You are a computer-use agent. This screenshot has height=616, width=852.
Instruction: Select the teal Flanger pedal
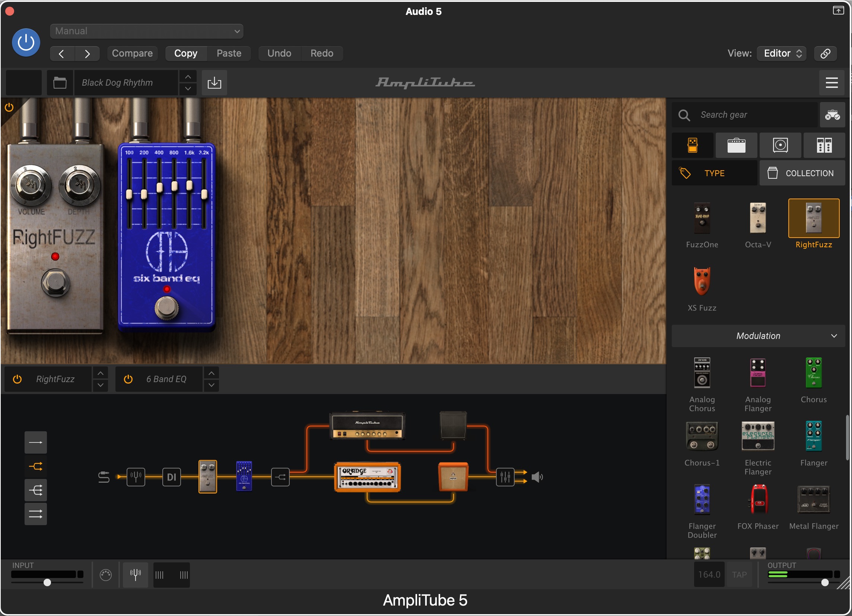click(814, 436)
